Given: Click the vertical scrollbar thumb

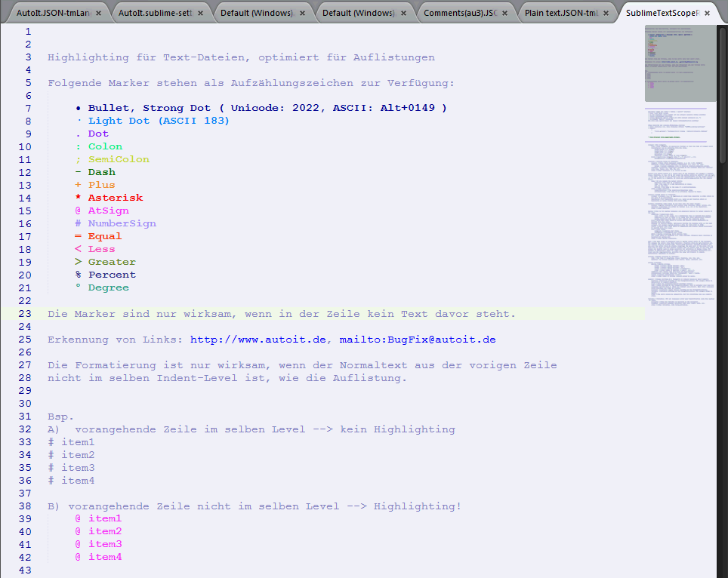Looking at the screenshot, I should [x=722, y=91].
